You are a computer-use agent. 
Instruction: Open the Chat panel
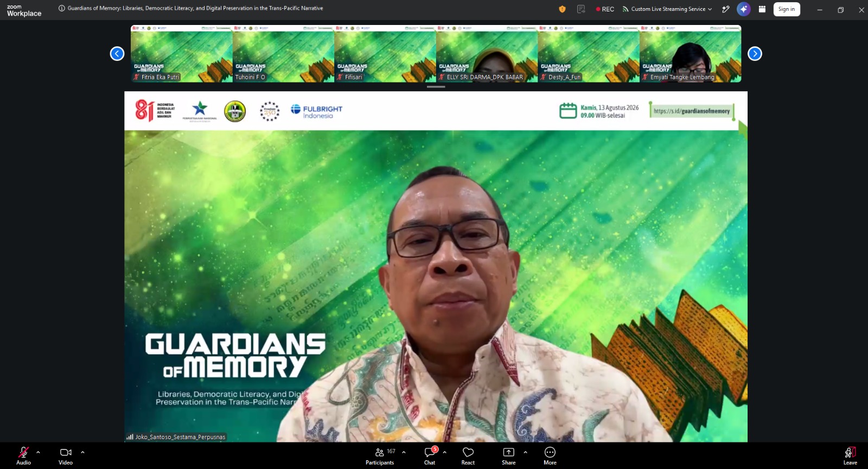(x=430, y=455)
